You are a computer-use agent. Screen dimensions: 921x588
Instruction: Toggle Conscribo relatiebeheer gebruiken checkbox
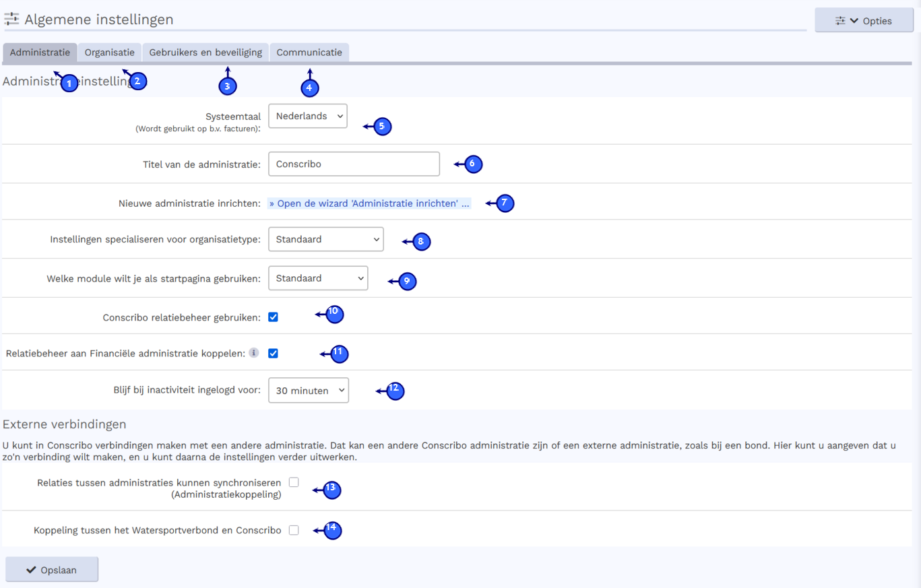pyautogui.click(x=273, y=317)
